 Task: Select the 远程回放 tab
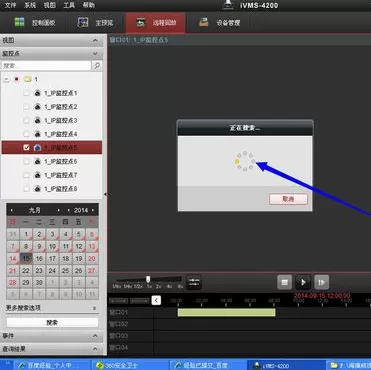point(156,23)
